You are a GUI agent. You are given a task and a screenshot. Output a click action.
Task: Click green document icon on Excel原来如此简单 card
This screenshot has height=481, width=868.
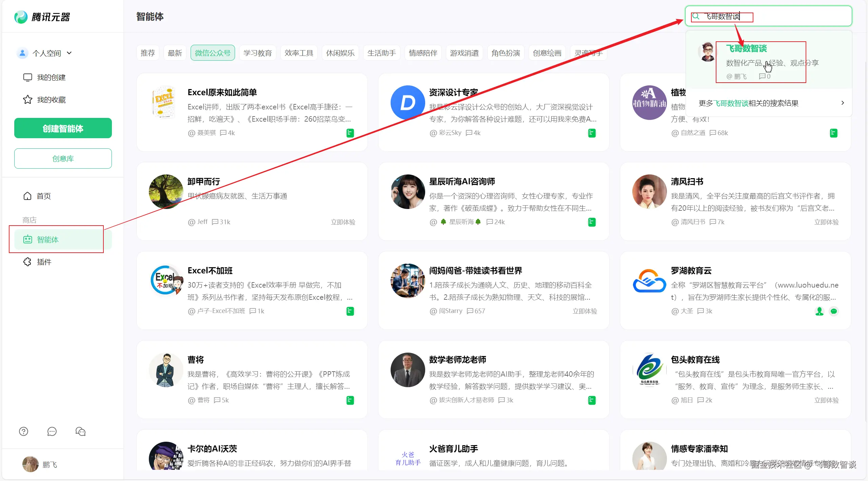(x=350, y=133)
